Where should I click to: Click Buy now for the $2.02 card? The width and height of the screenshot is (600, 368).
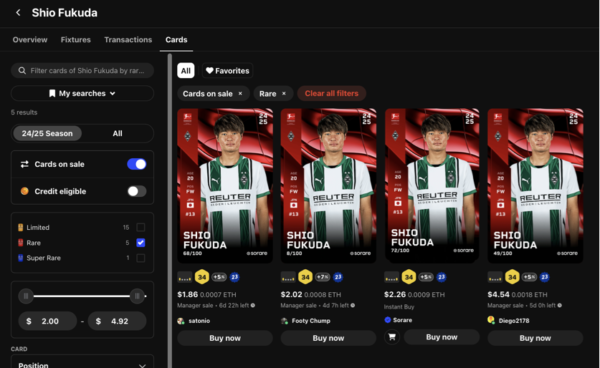click(x=328, y=338)
